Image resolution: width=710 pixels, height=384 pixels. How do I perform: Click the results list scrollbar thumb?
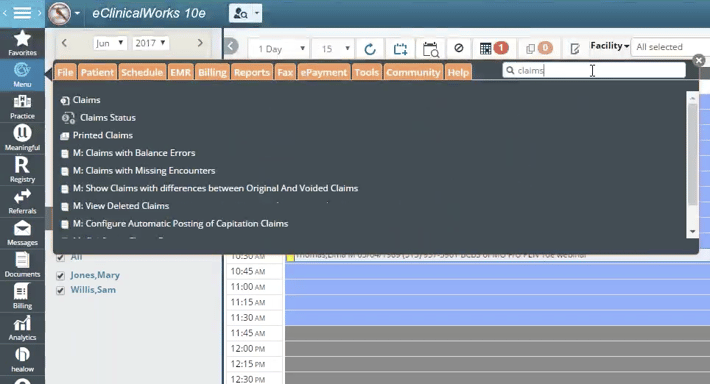[692, 154]
